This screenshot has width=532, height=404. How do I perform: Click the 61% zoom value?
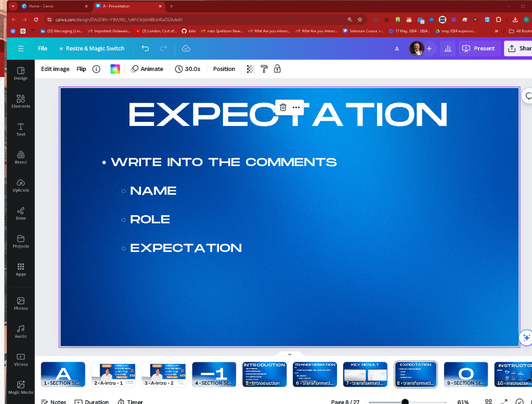[x=463, y=401]
